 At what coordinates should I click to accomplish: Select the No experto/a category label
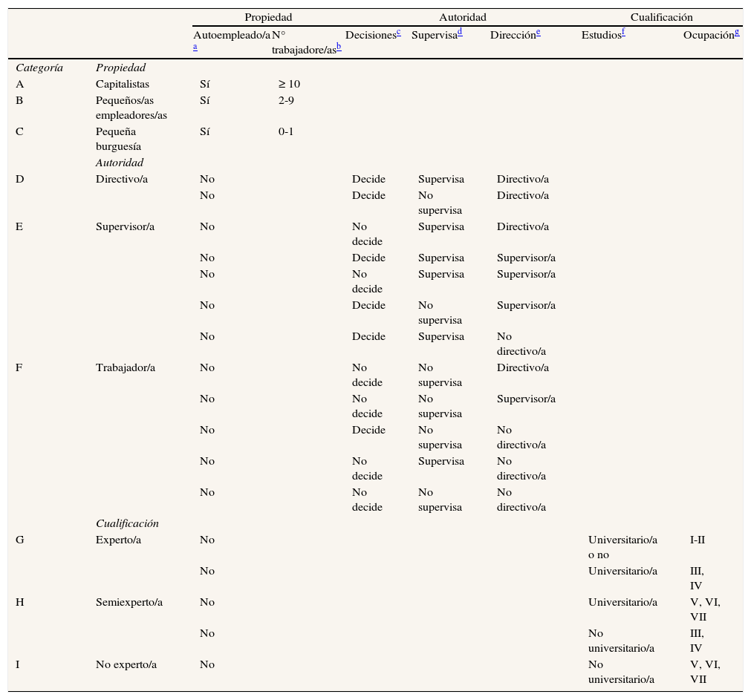[x=126, y=664]
